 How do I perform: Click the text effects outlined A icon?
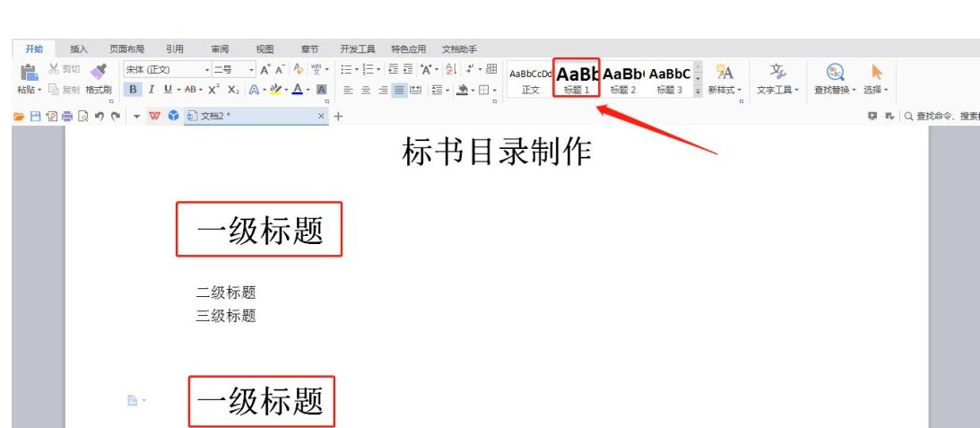pyautogui.click(x=254, y=90)
